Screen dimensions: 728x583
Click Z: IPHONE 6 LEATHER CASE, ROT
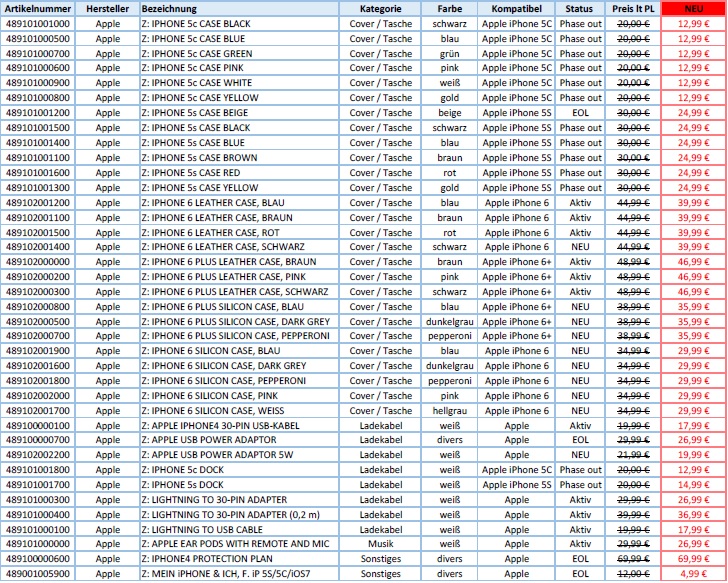pos(239,233)
